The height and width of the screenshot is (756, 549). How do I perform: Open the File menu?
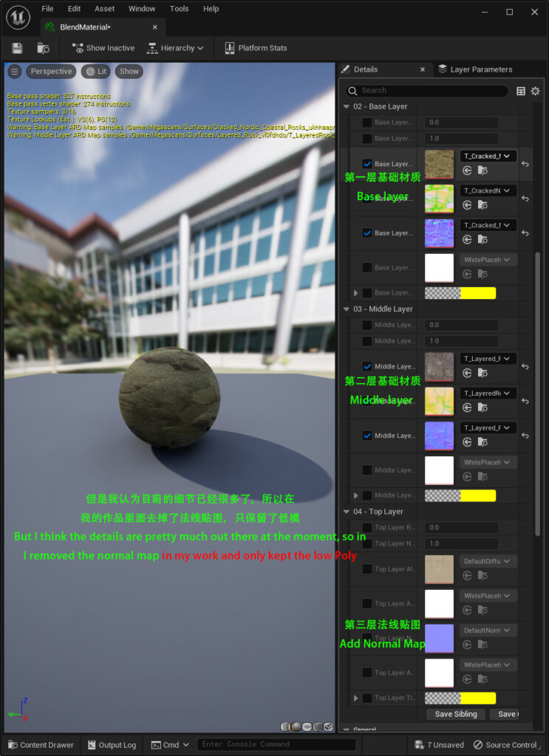point(47,9)
